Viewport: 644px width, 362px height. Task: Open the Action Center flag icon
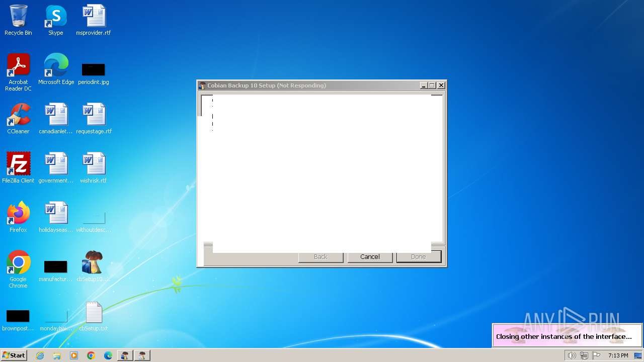(596, 355)
